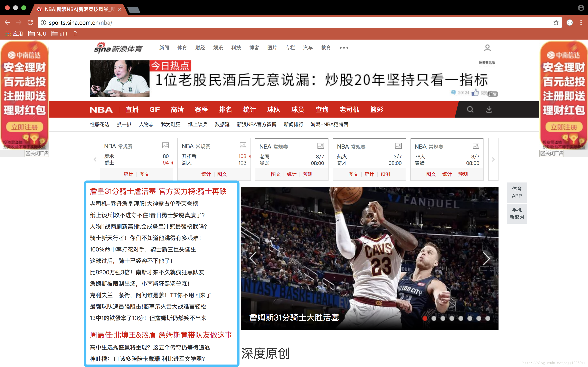This screenshot has width=588, height=367.
Task: Bookmark page with the star icon
Action: [556, 23]
